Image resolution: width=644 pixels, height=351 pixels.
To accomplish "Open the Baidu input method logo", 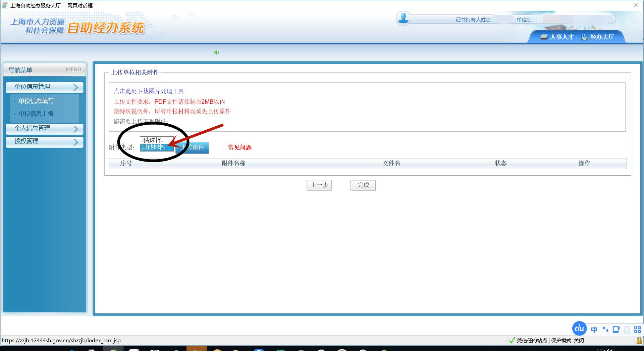I will pyautogui.click(x=579, y=328).
